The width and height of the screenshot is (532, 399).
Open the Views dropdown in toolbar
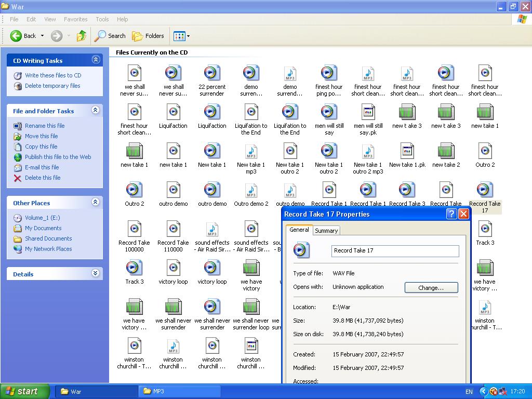tap(181, 36)
